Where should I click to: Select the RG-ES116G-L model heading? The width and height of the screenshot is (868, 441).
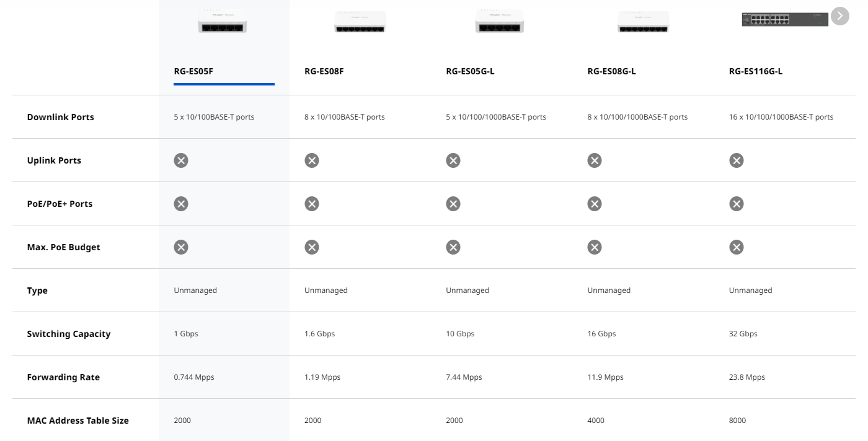(x=756, y=71)
